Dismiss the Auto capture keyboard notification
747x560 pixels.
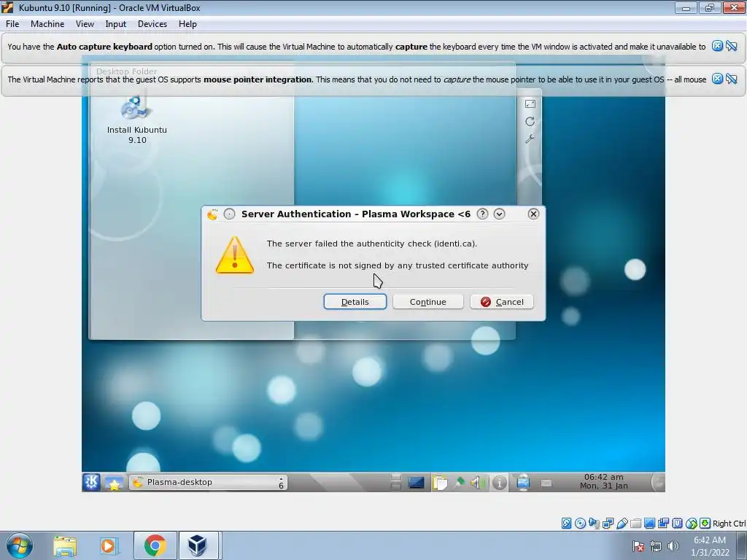coord(717,46)
